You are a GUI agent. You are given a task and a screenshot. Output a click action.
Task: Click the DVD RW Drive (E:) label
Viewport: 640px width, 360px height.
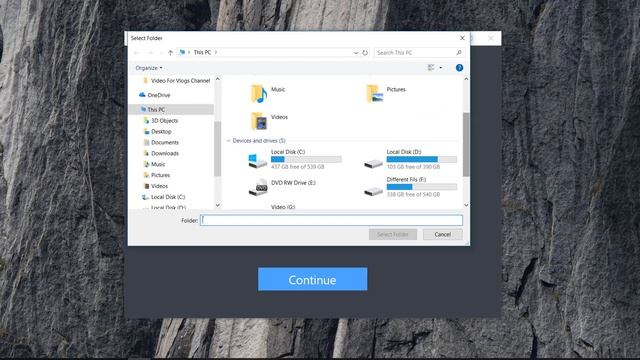(x=293, y=183)
